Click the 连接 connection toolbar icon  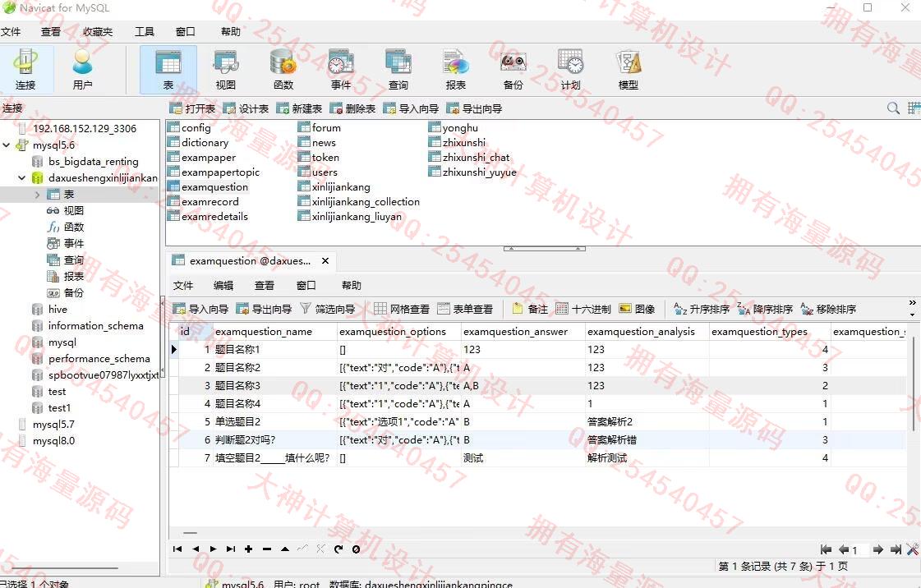point(25,69)
